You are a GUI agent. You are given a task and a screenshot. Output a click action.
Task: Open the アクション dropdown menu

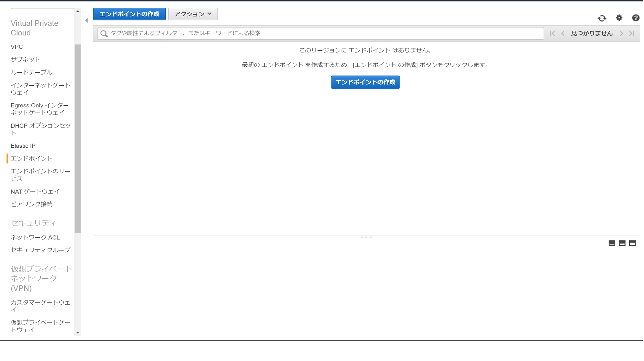click(x=193, y=14)
